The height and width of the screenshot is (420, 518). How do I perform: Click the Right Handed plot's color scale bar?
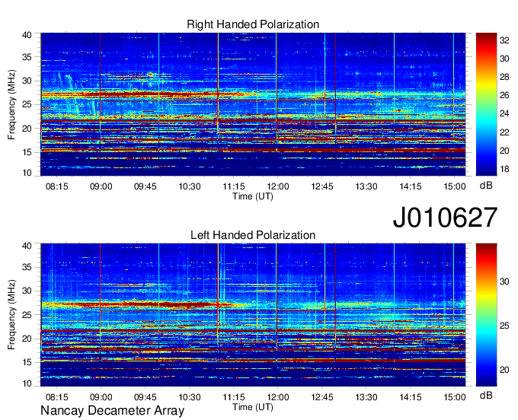pos(486,104)
